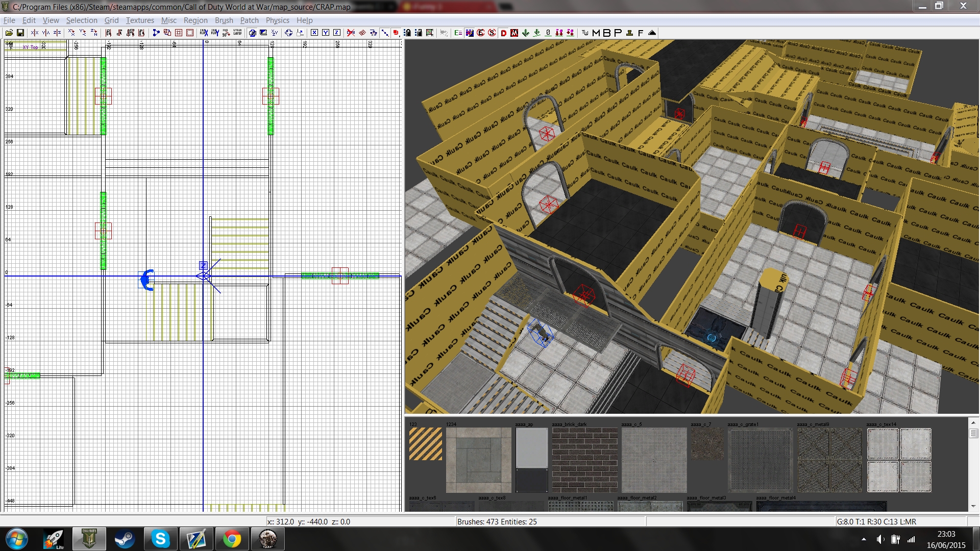Expand hidden system tray icons
Screen dimensions: 980x551
(864, 539)
